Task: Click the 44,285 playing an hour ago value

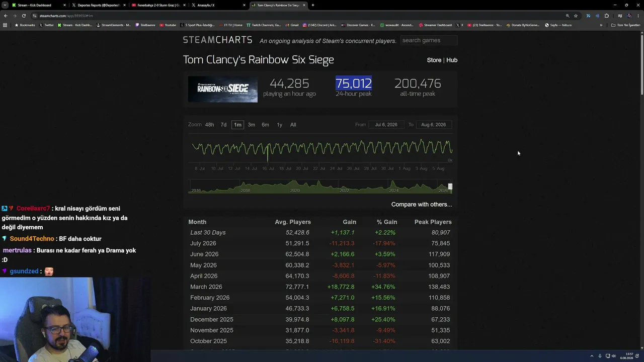Action: [x=289, y=83]
